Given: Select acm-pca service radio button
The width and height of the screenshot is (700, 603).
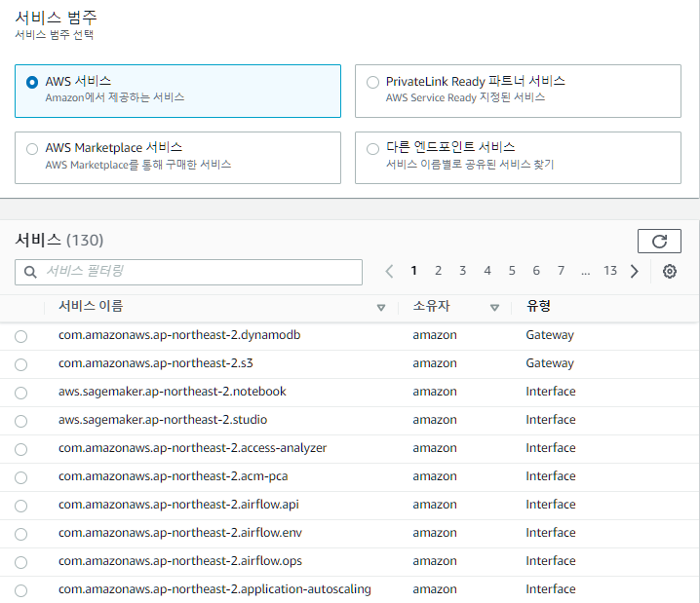Looking at the screenshot, I should [x=21, y=477].
